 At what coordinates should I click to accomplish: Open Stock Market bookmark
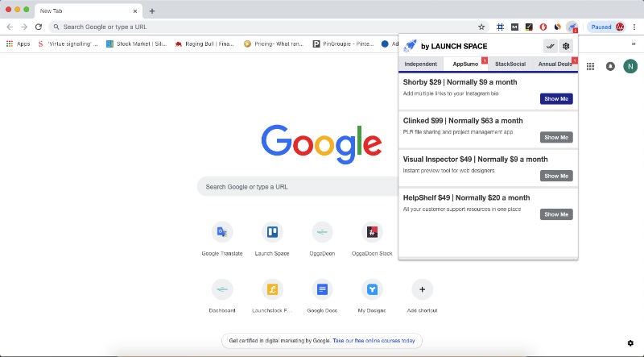tap(136, 44)
